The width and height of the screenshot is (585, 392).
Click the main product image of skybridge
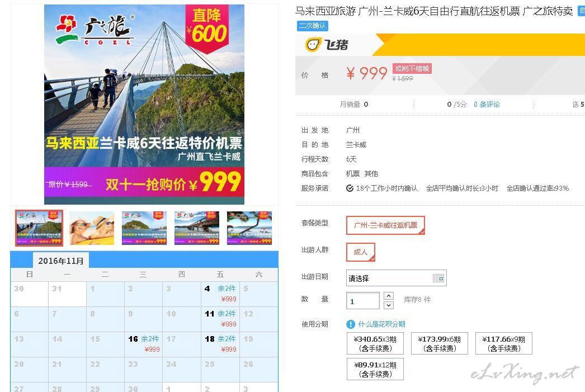(x=144, y=105)
